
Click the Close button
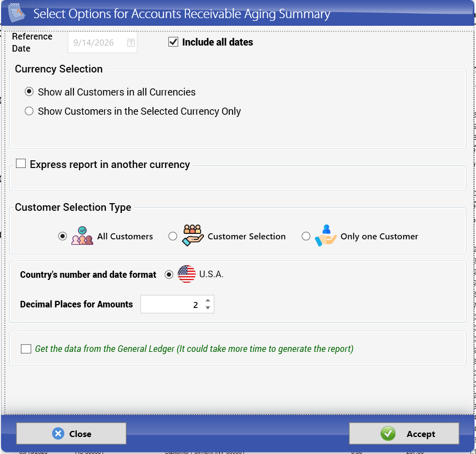71,434
